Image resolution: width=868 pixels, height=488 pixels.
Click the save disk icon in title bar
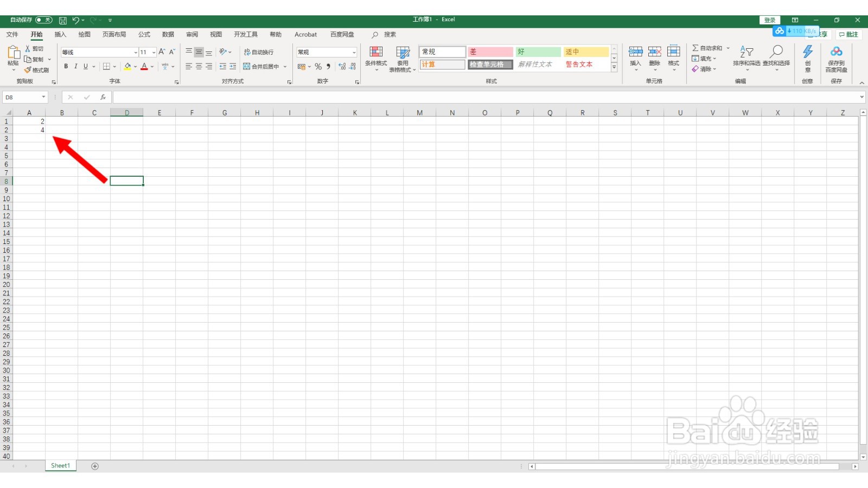63,20
